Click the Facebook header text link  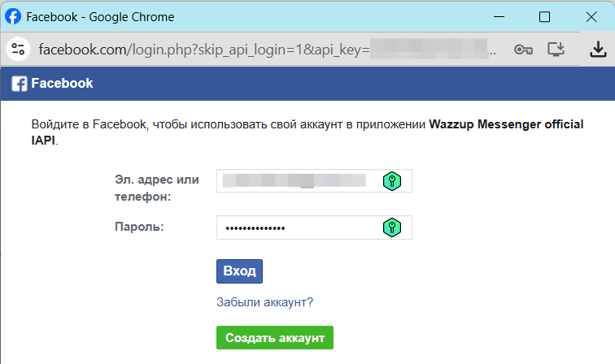pos(62,83)
